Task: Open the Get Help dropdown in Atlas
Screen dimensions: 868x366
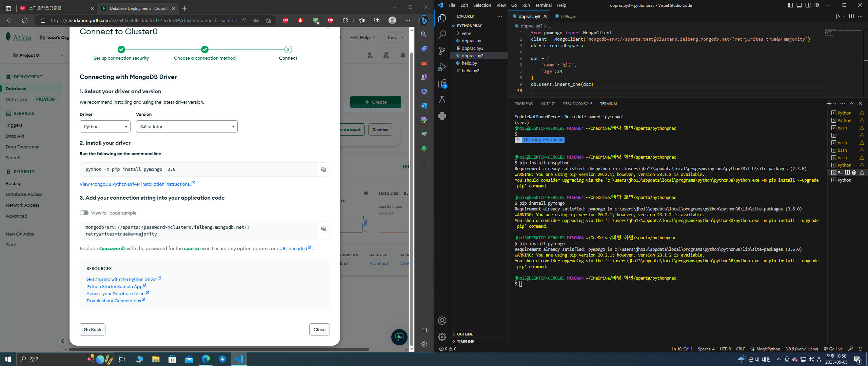Action: [x=363, y=37]
